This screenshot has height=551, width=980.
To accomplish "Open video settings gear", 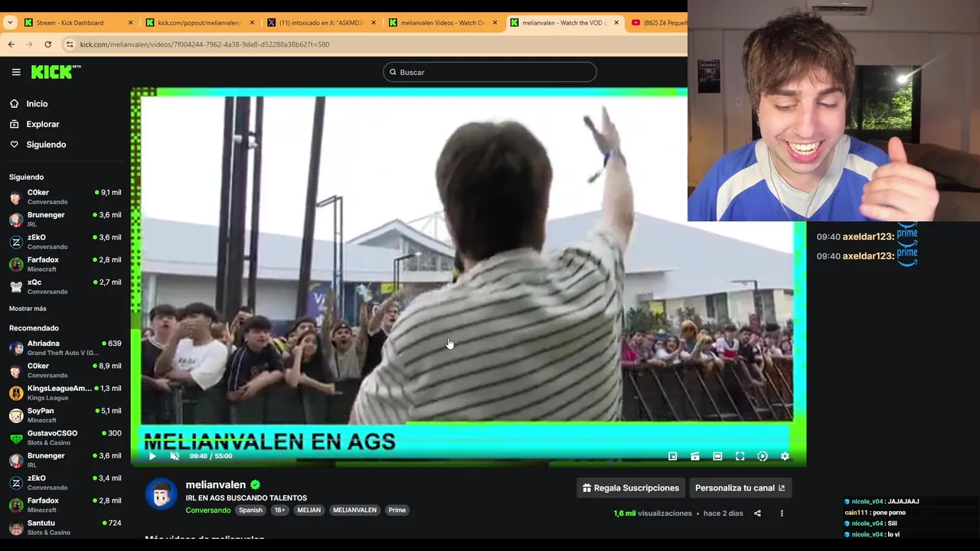I will point(785,456).
